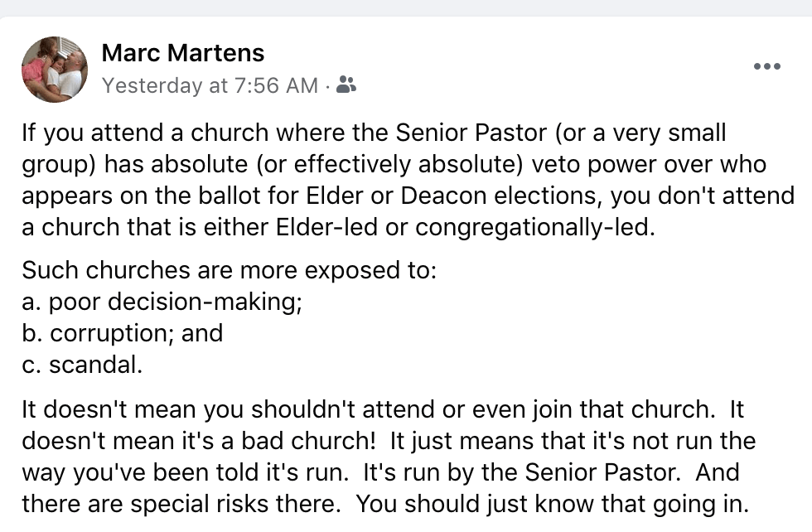Click the line starting "If you attend a church"

point(373,133)
